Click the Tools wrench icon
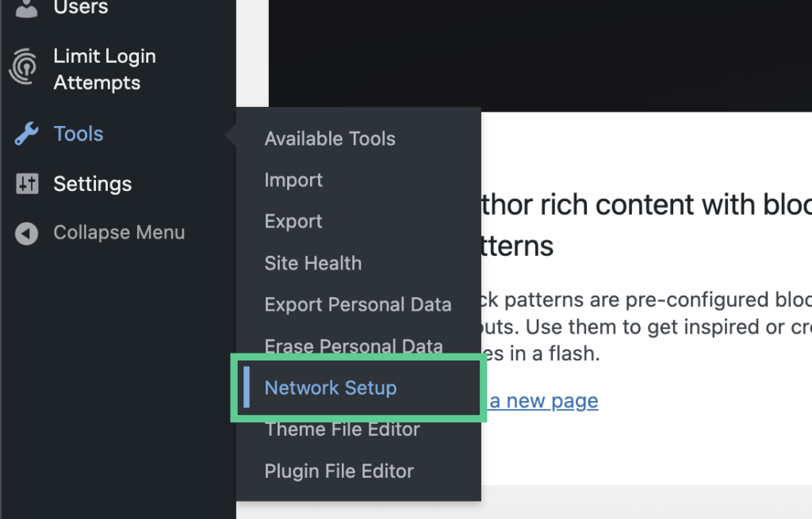 26,134
